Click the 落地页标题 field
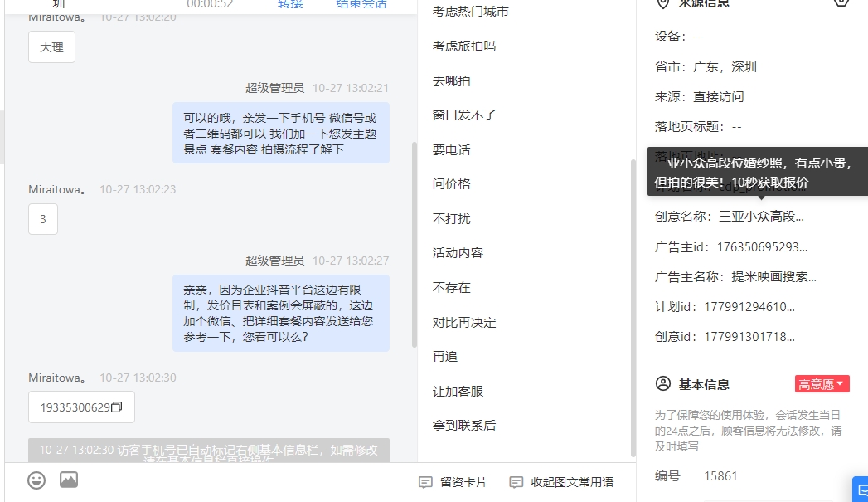 pyautogui.click(x=697, y=127)
